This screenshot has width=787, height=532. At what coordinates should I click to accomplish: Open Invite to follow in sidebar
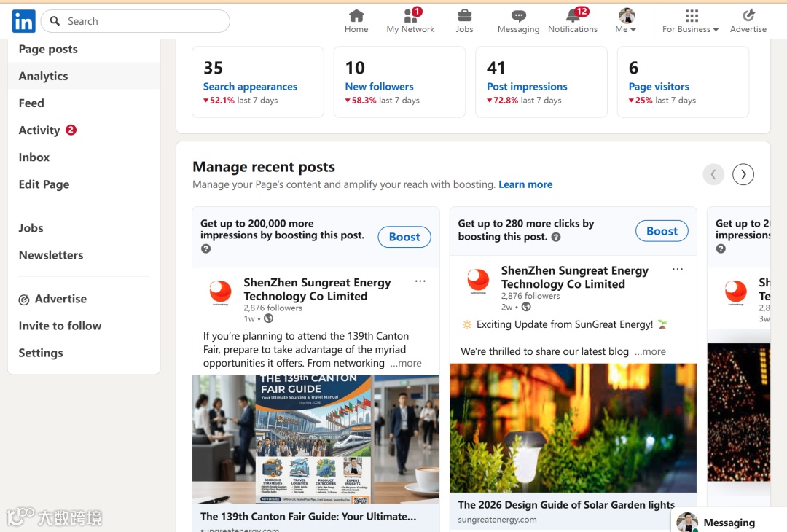[x=60, y=326]
